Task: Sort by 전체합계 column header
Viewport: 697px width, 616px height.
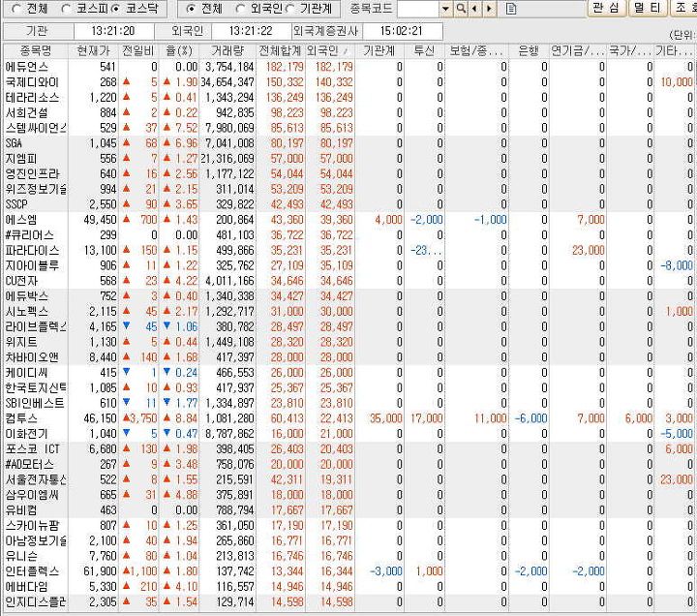Action: coord(281,50)
